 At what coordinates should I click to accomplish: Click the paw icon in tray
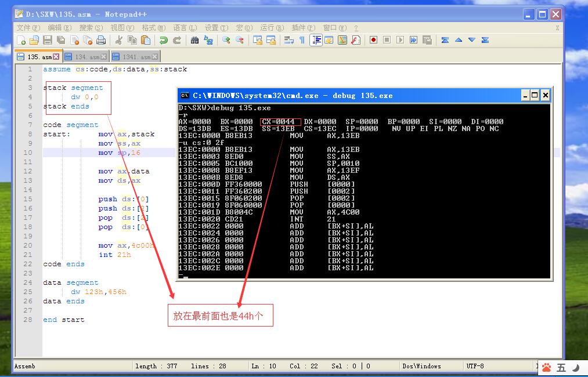(547, 368)
